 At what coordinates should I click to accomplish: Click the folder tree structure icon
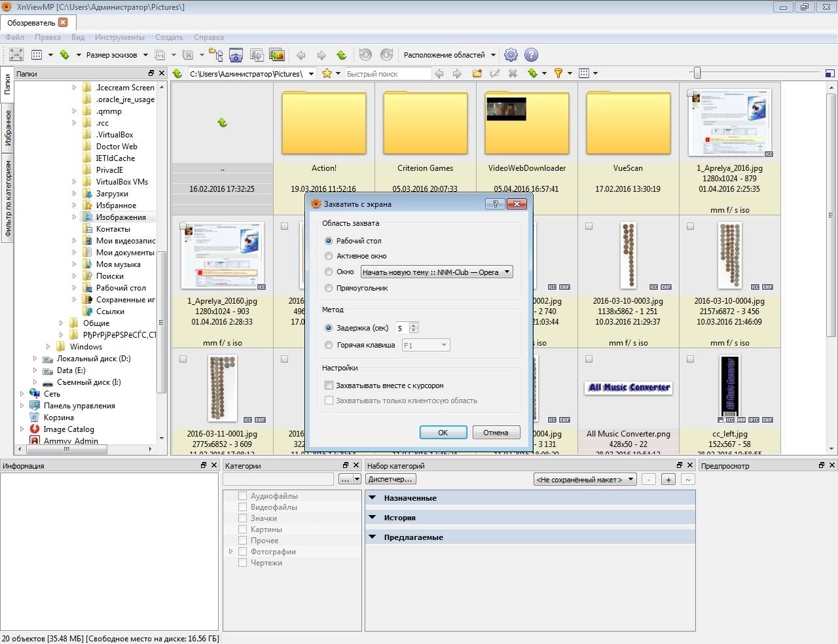[215, 55]
